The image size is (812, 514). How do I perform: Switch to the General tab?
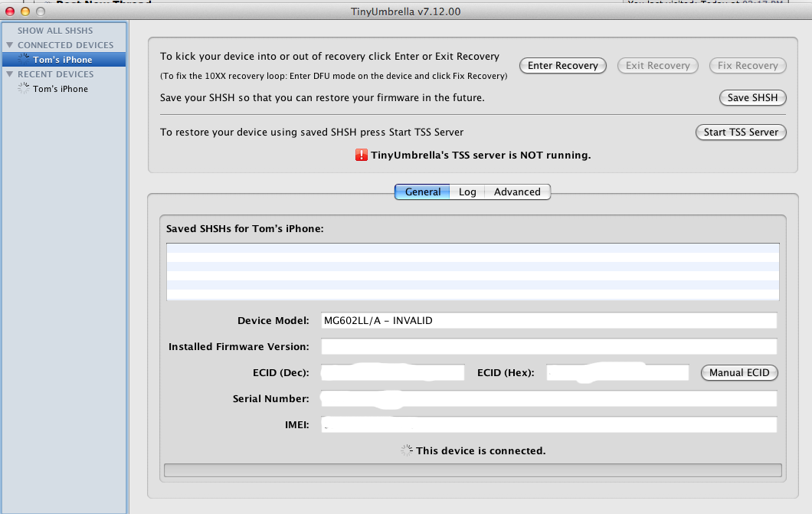click(423, 192)
